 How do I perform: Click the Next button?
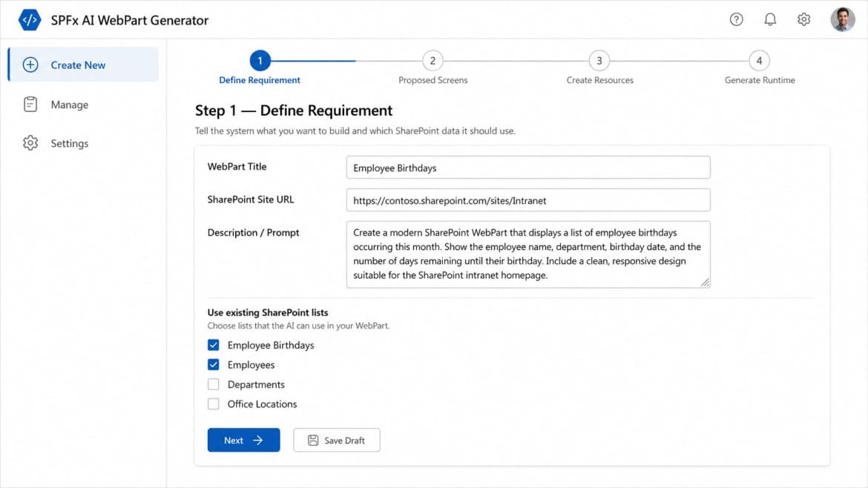pos(243,440)
